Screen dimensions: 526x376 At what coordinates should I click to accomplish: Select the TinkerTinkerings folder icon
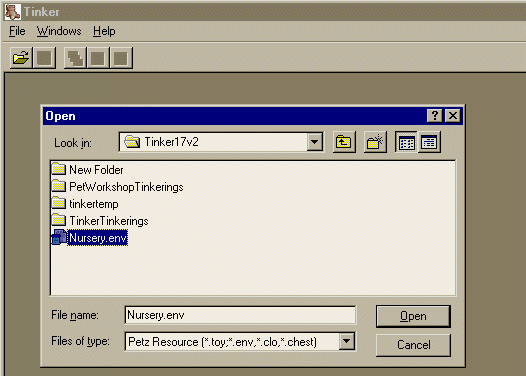(59, 220)
